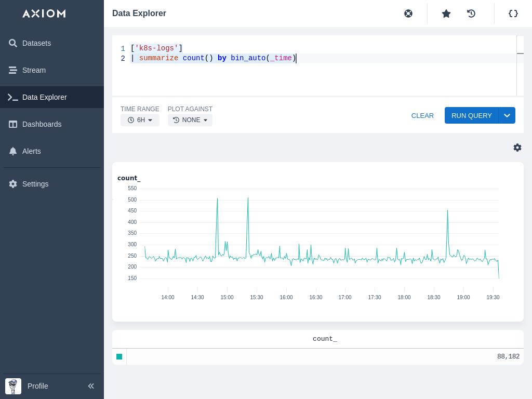Image resolution: width=532 pixels, height=399 pixels.
Task: Open the Plot Against NONE dropdown
Action: (x=190, y=120)
